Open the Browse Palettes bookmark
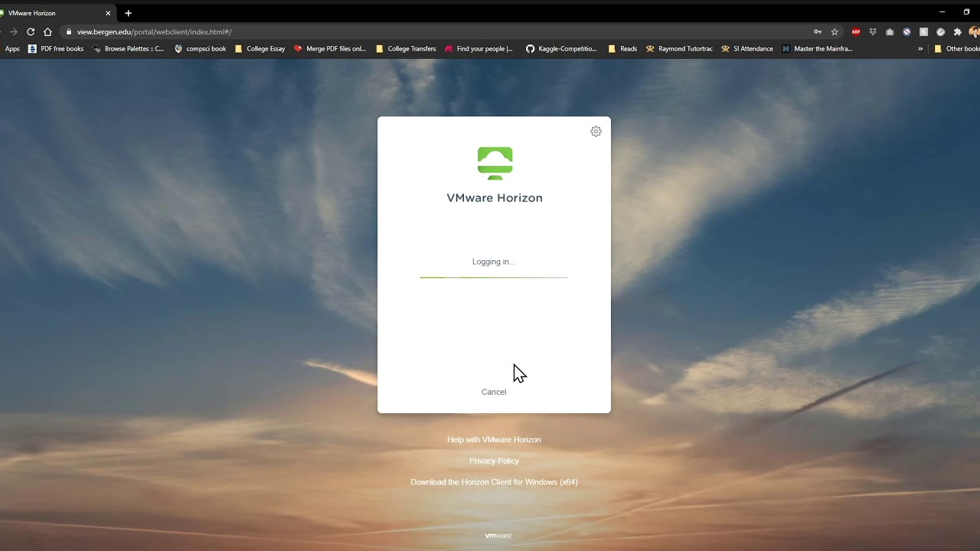Image resolution: width=980 pixels, height=551 pixels. click(x=128, y=49)
